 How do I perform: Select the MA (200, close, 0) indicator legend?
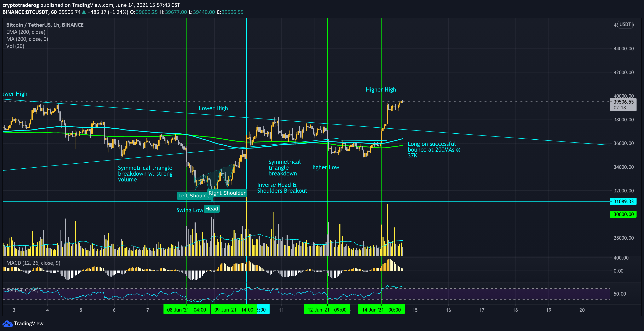tap(27, 39)
